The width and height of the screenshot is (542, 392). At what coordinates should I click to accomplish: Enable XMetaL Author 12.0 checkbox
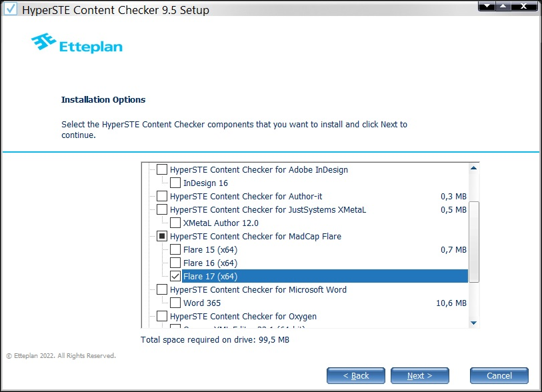pyautogui.click(x=175, y=223)
